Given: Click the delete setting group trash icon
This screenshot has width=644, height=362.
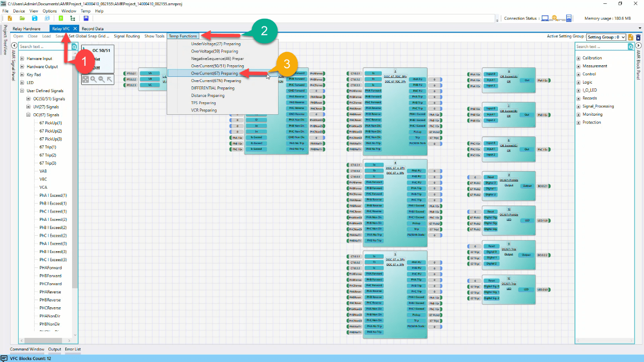Looking at the screenshot, I should pos(638,37).
